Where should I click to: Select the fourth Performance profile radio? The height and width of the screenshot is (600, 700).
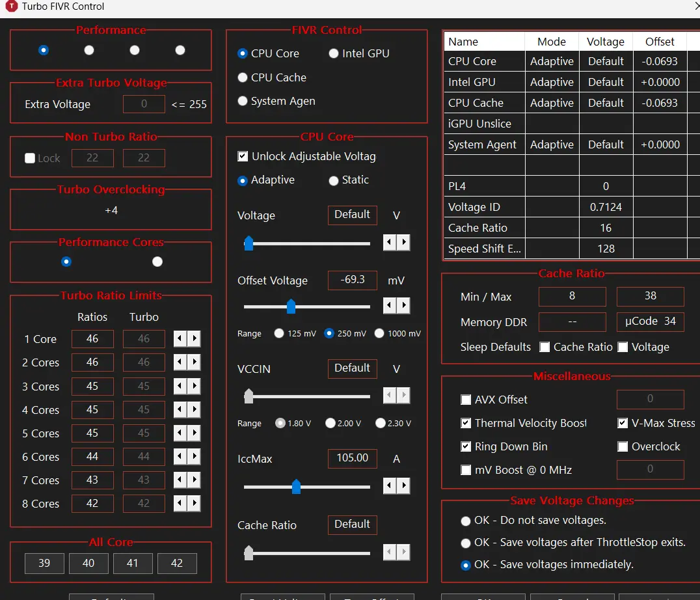pyautogui.click(x=180, y=50)
